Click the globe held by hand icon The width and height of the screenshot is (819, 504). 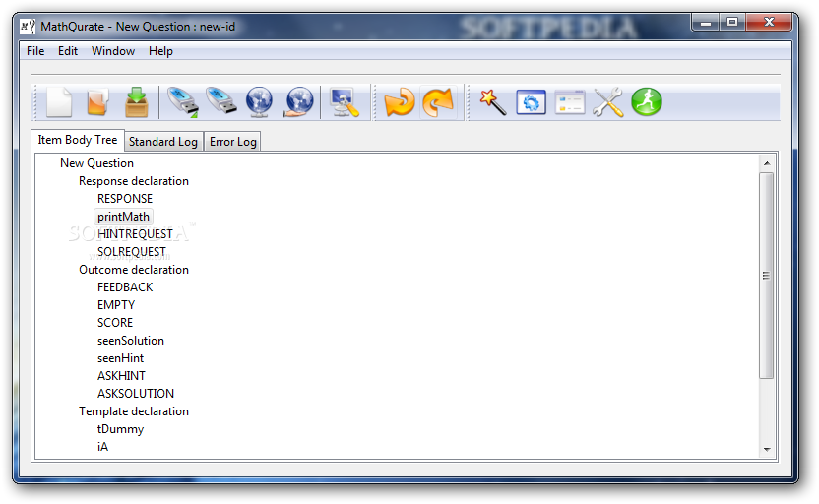tap(299, 101)
